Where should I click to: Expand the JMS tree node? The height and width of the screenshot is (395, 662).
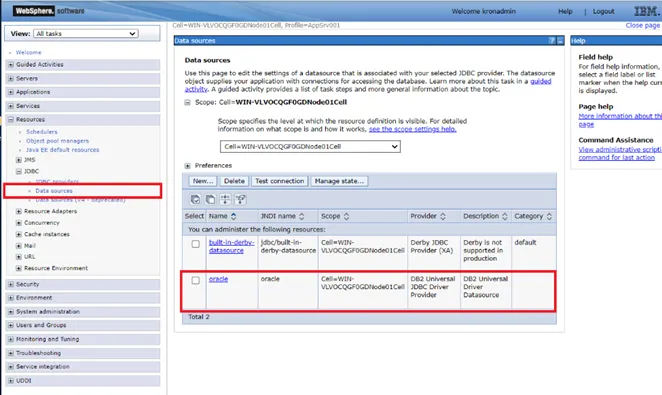pyautogui.click(x=19, y=160)
